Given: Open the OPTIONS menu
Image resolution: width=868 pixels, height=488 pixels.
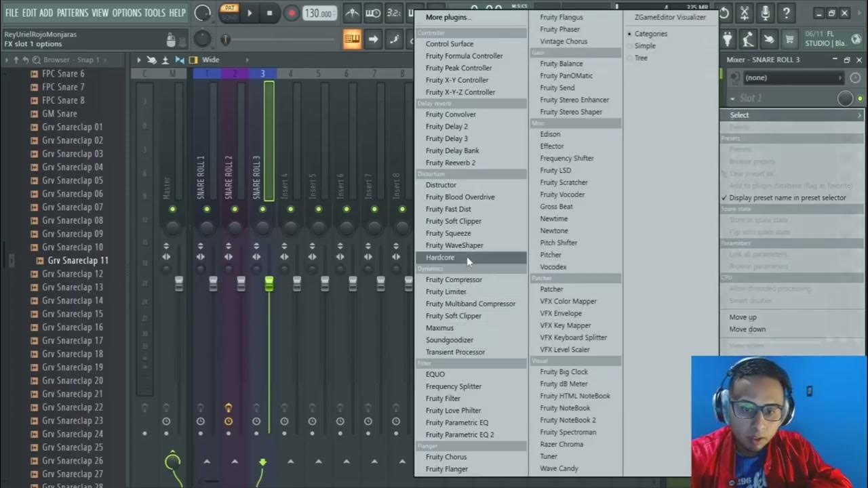Looking at the screenshot, I should [x=126, y=13].
